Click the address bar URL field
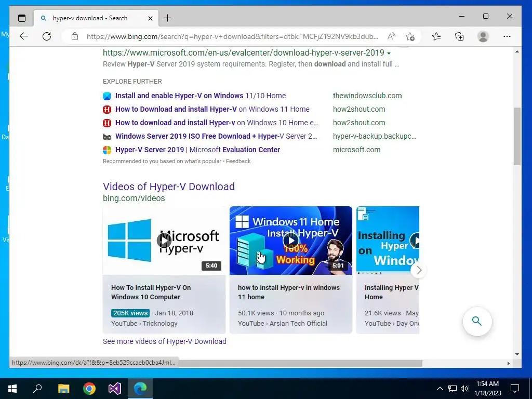 [232, 36]
